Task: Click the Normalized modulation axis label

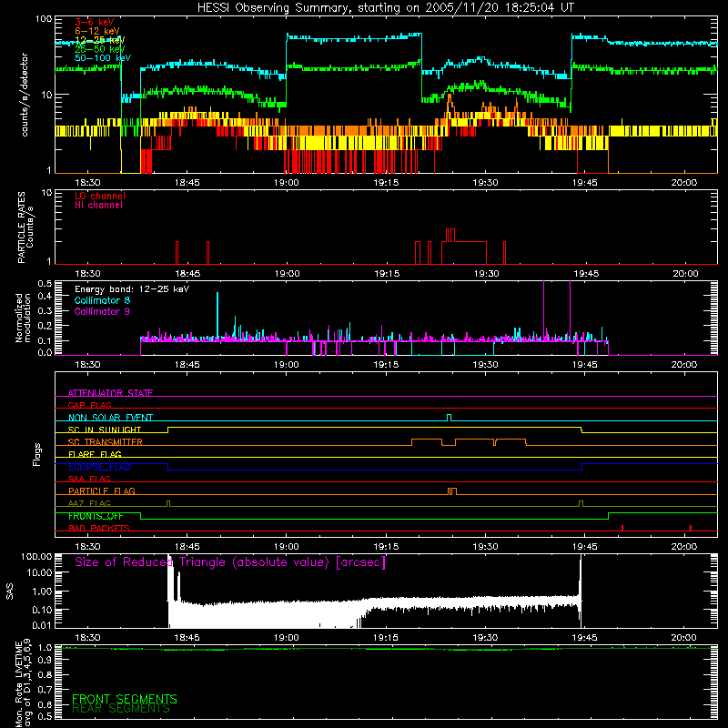Action: pyautogui.click(x=24, y=318)
